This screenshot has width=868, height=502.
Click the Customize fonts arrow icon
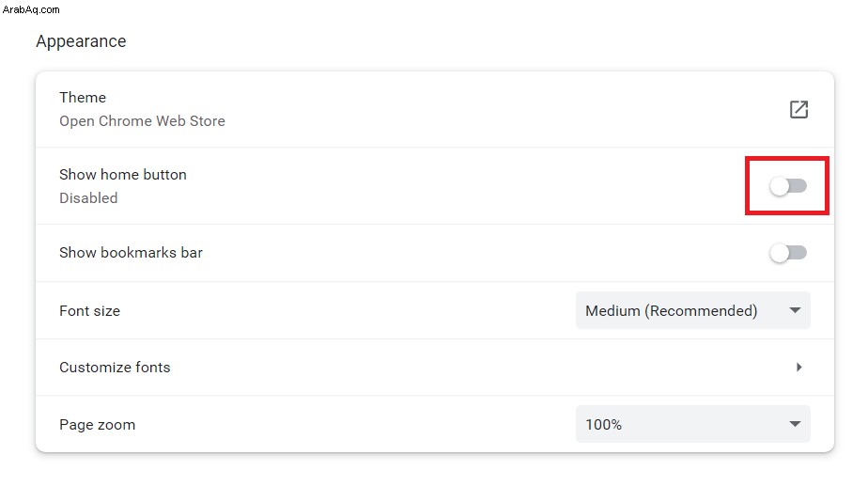(798, 367)
